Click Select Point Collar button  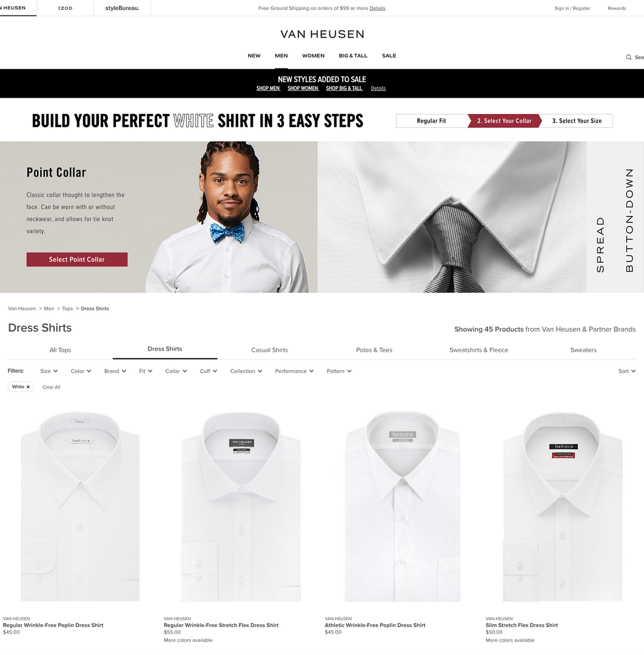pyautogui.click(x=77, y=260)
